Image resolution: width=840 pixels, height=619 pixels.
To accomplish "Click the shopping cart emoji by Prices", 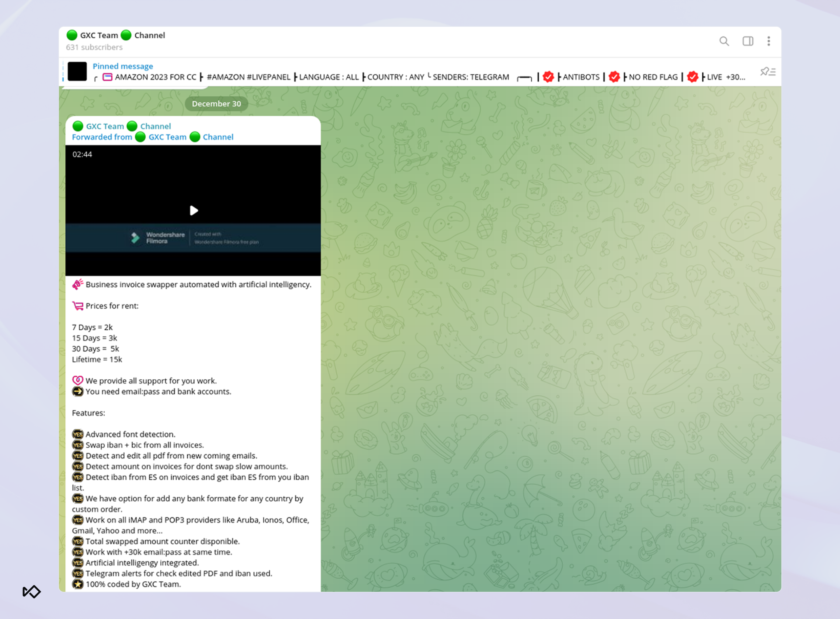I will [x=77, y=306].
